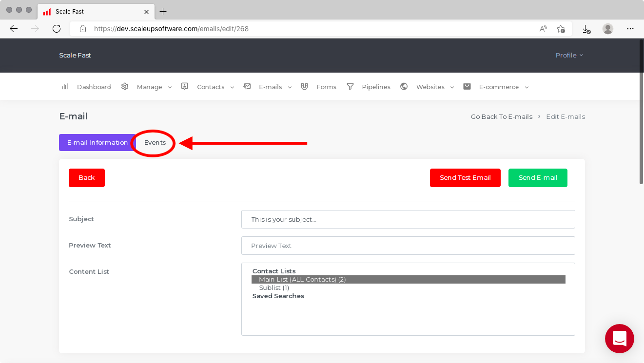Image resolution: width=644 pixels, height=363 pixels.
Task: Reload the page with refresh icon
Action: pyautogui.click(x=57, y=29)
